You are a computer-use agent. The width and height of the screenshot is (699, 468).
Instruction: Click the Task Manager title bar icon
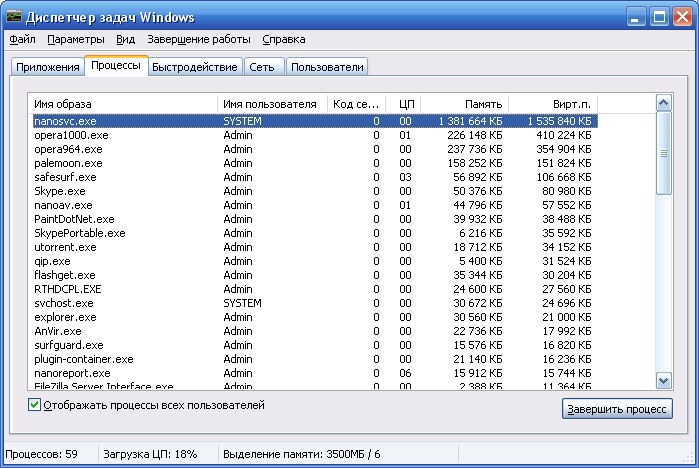pyautogui.click(x=14, y=17)
